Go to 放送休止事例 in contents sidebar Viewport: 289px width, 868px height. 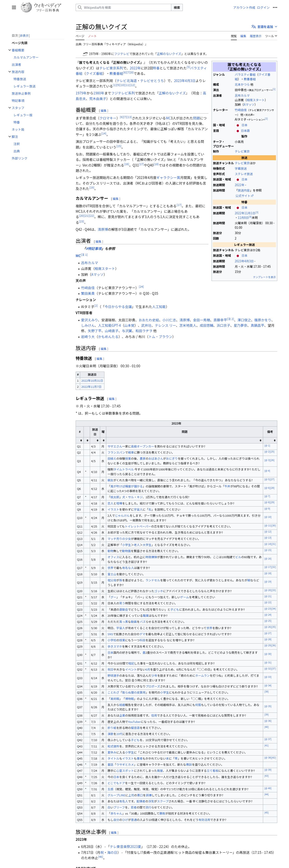click(x=21, y=94)
